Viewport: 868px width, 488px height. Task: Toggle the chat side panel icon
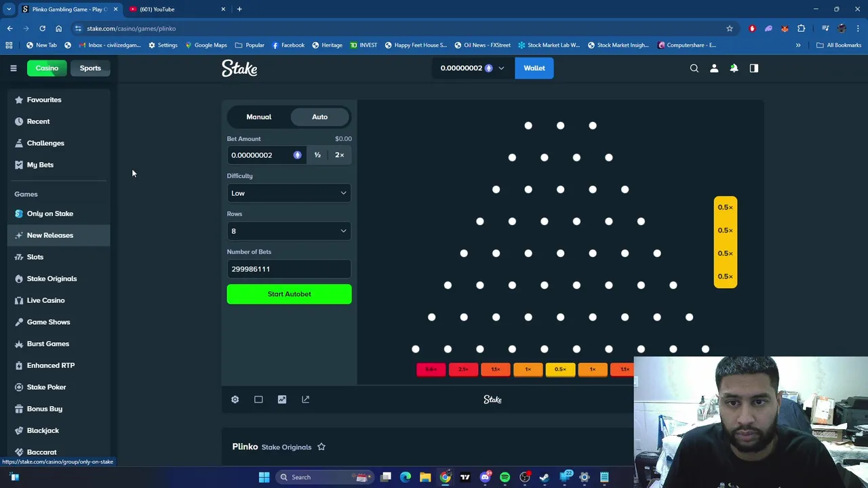click(753, 68)
